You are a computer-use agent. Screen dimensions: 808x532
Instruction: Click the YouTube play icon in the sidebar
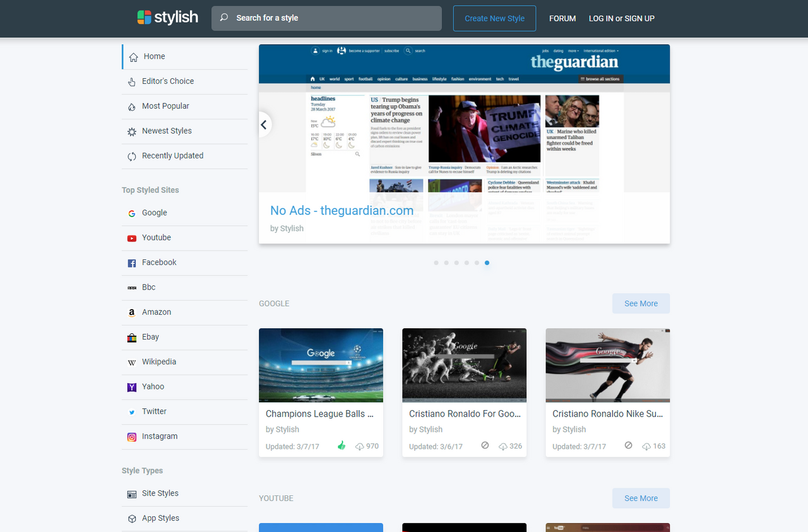[x=131, y=238]
